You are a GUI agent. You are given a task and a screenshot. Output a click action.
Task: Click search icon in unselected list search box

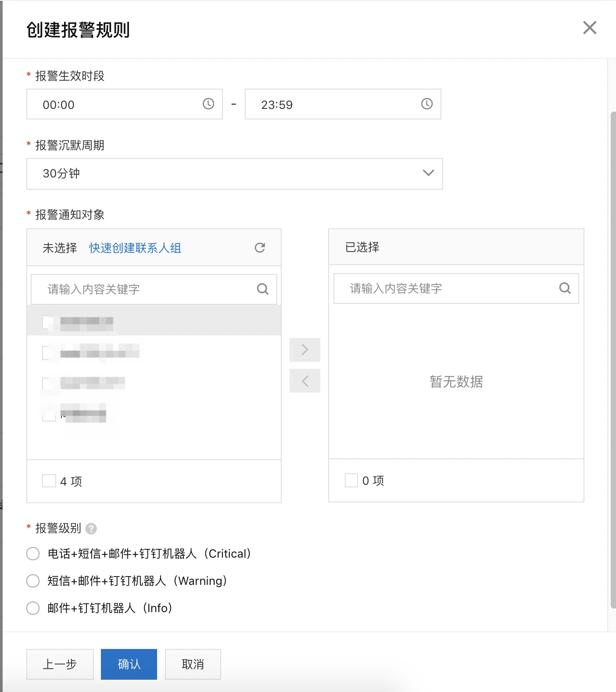262,289
